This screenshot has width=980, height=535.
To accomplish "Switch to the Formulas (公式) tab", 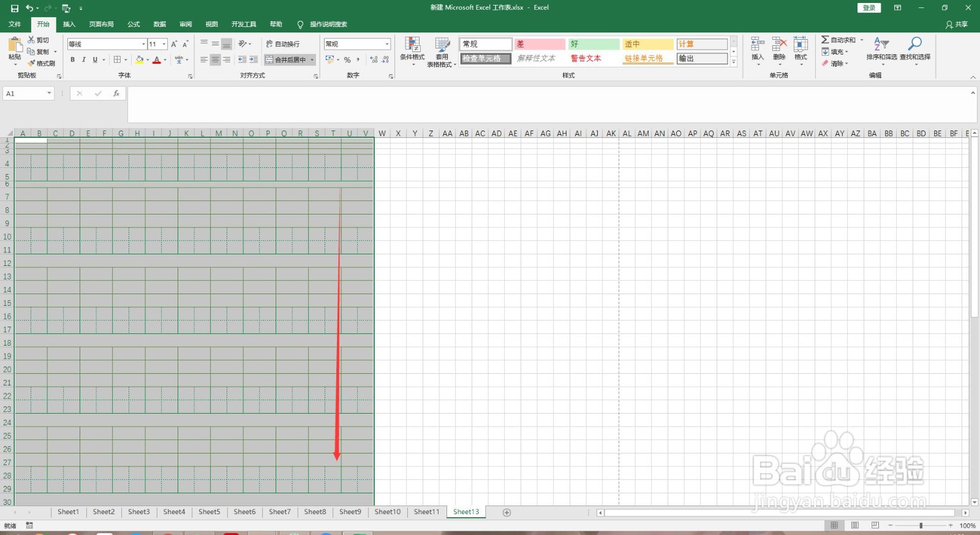I will pos(134,25).
